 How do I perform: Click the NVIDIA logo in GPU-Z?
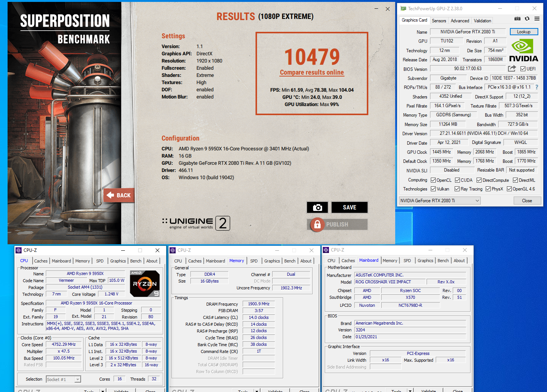point(524,51)
